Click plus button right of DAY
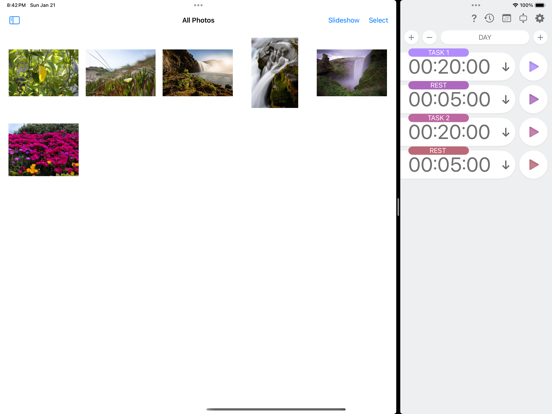This screenshot has width=552, height=414. [x=540, y=37]
